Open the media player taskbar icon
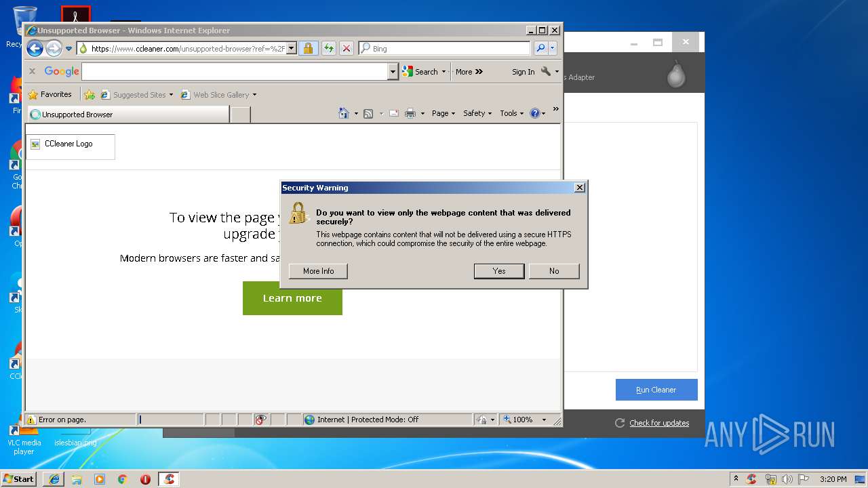This screenshot has width=868, height=488. (100, 479)
